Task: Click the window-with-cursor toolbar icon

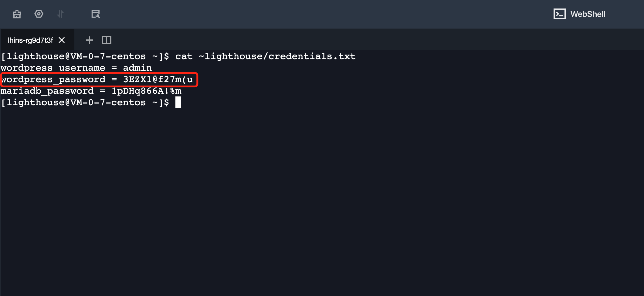Action: tap(96, 14)
